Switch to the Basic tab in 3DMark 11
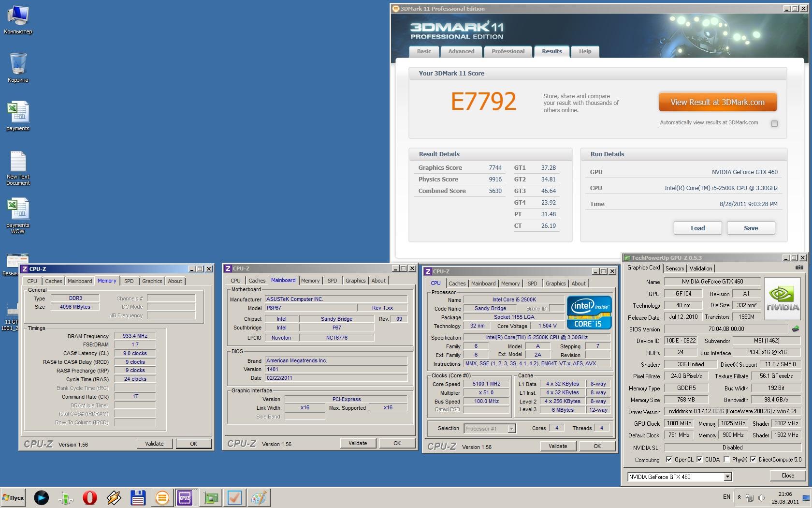This screenshot has height=508, width=812. click(x=424, y=51)
